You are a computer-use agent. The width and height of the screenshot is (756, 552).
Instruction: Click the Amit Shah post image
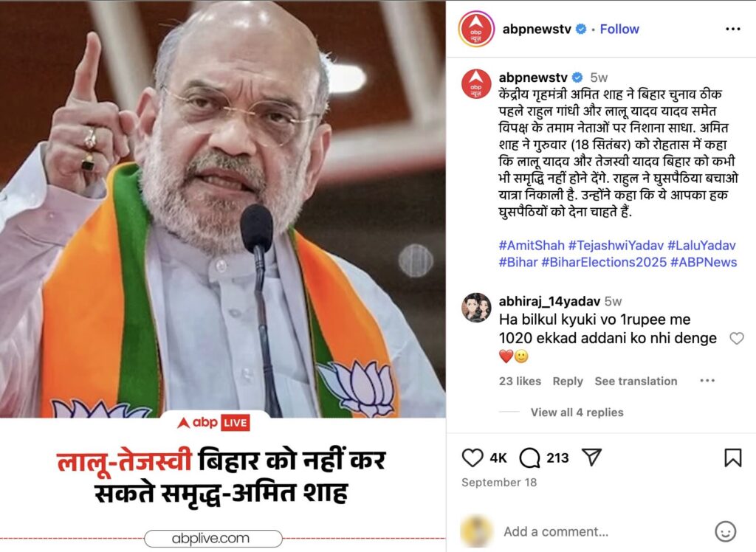point(223,276)
